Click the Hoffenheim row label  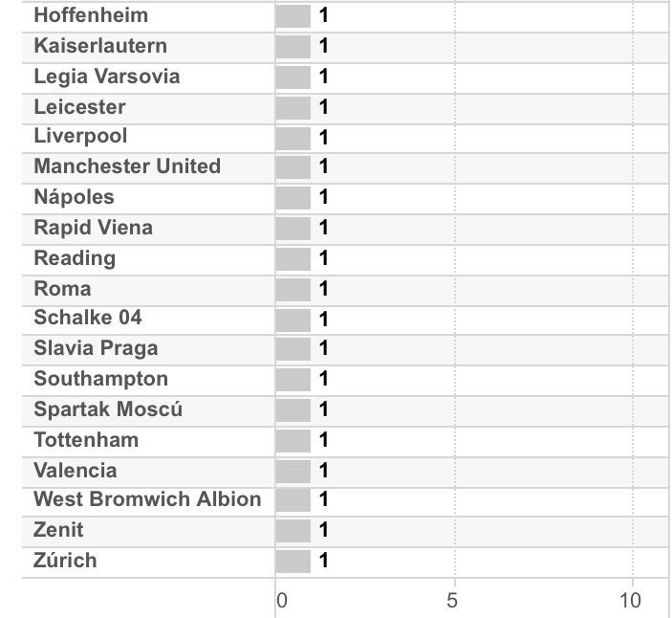point(91,16)
